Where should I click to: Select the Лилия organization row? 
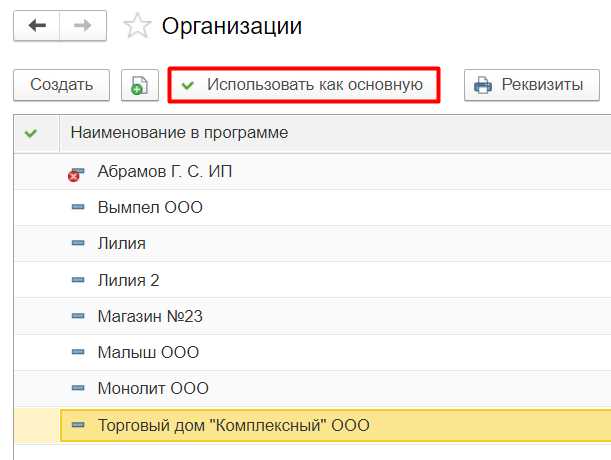click(313, 244)
